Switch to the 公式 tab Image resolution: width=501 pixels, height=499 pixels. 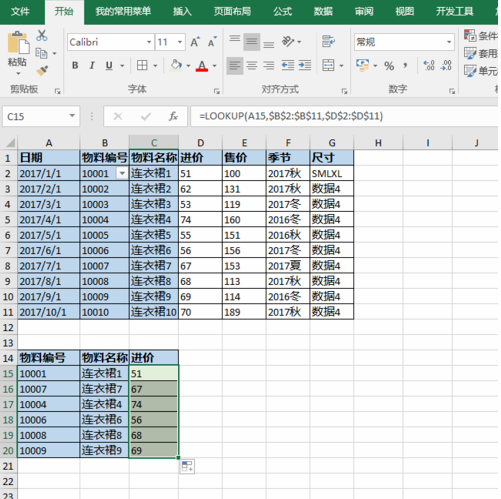[x=283, y=12]
